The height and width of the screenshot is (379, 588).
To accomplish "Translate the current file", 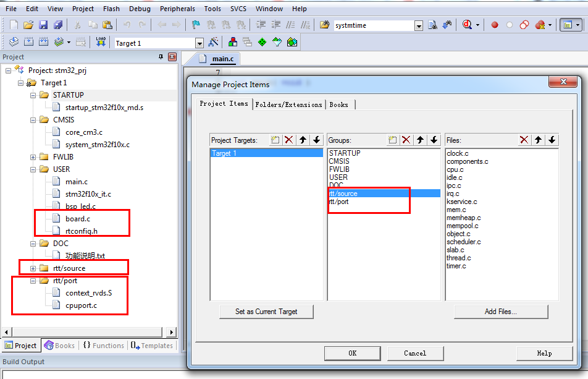I will coord(14,42).
